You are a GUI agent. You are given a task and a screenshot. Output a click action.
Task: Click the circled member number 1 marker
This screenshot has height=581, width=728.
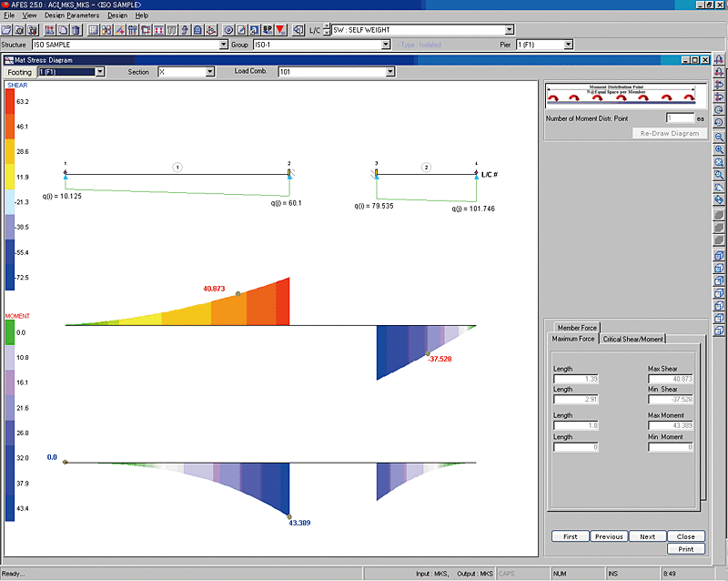click(x=177, y=168)
